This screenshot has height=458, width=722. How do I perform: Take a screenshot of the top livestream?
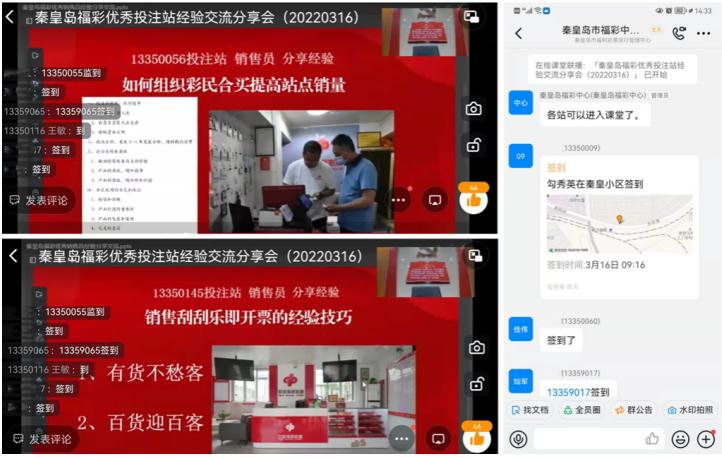(x=474, y=108)
